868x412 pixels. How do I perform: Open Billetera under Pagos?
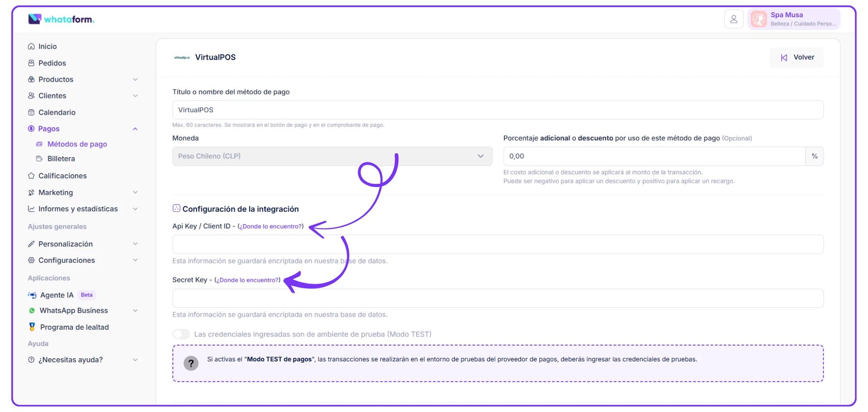click(x=61, y=159)
